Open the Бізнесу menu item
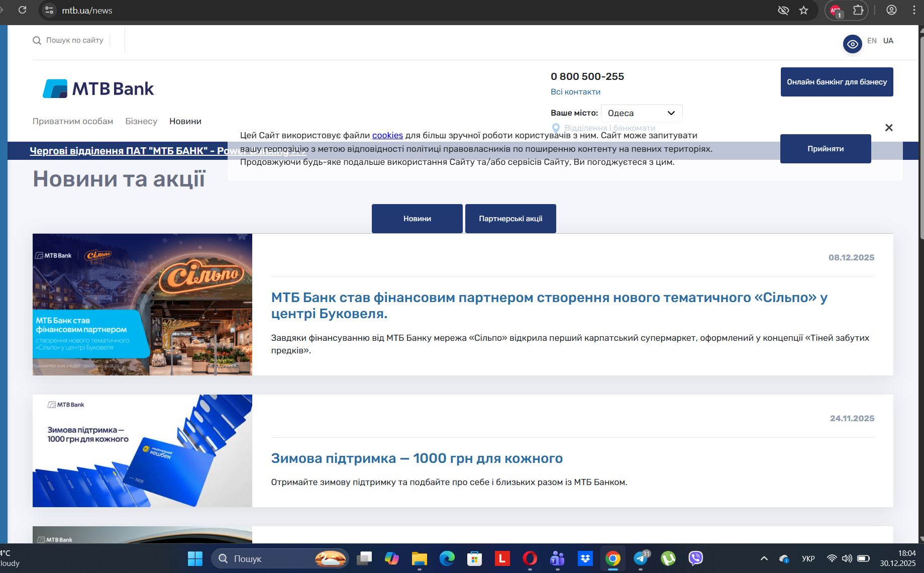Screen dimensions: 924x573 coord(141,121)
